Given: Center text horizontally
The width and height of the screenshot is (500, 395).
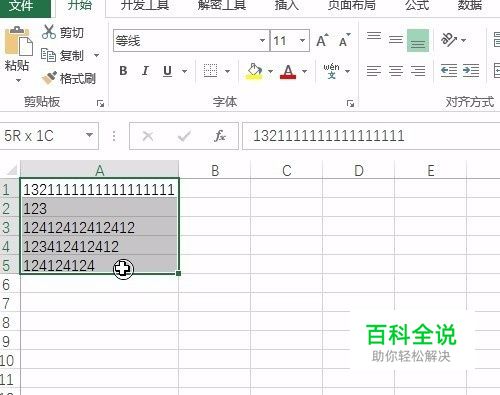Looking at the screenshot, I should (x=396, y=71).
